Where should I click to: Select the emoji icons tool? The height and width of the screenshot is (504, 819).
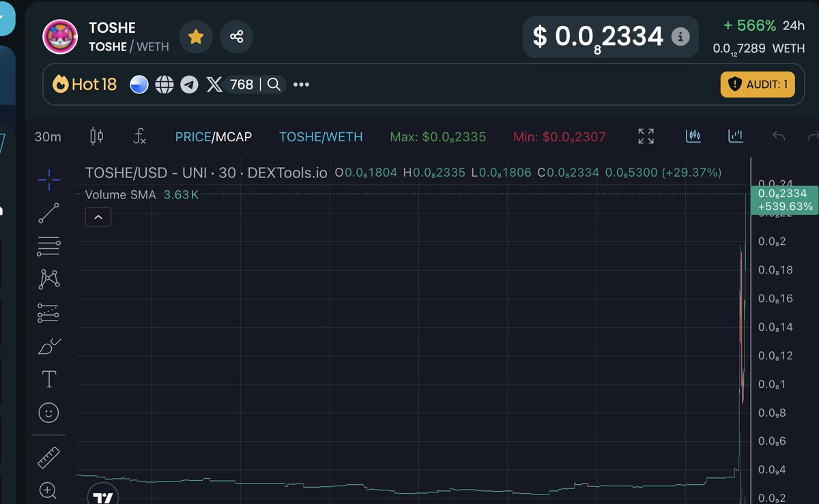click(x=49, y=413)
